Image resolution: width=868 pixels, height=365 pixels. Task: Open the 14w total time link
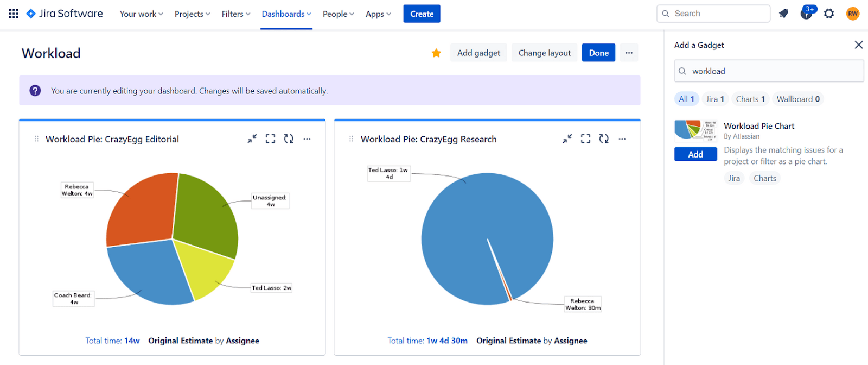tap(132, 341)
